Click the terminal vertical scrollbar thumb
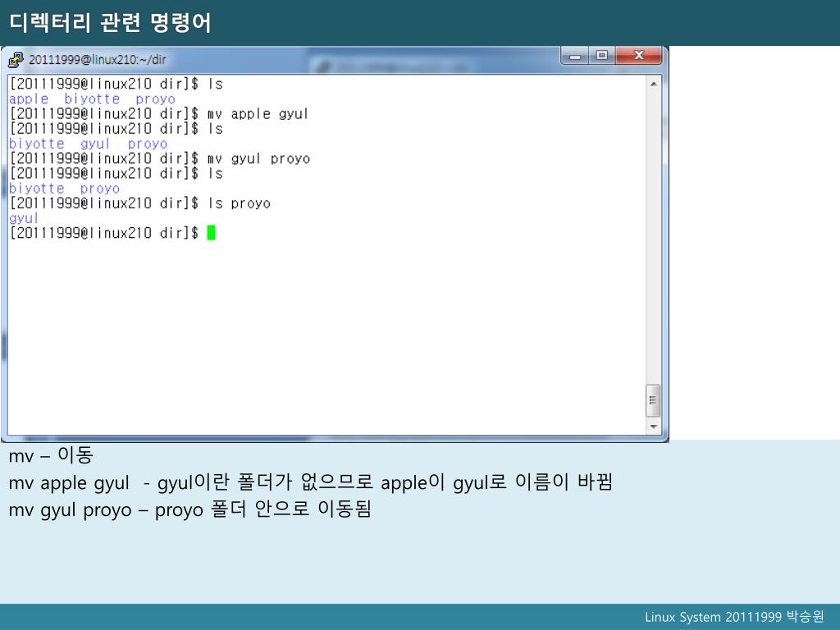Image resolution: width=840 pixels, height=630 pixels. tap(653, 400)
